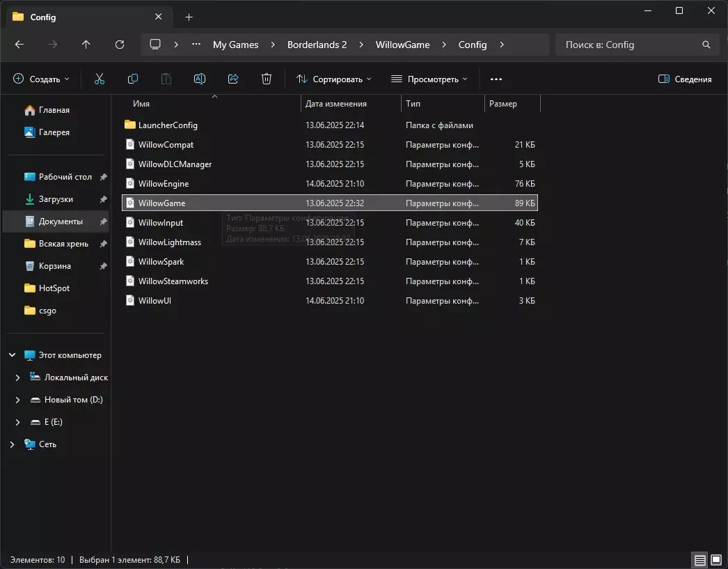Open the Просмотреть view dropdown

tap(429, 79)
